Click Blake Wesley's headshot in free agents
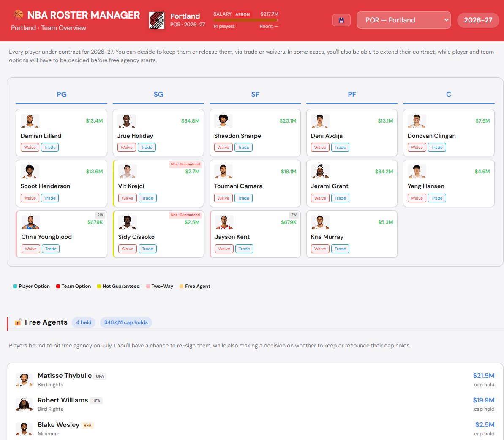Screen dimensions: 504x440 tap(24, 429)
